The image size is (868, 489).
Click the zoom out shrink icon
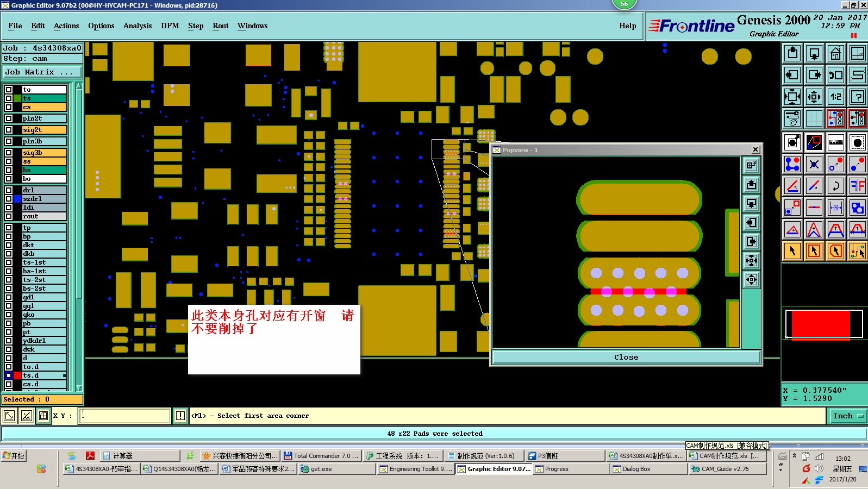[814, 97]
